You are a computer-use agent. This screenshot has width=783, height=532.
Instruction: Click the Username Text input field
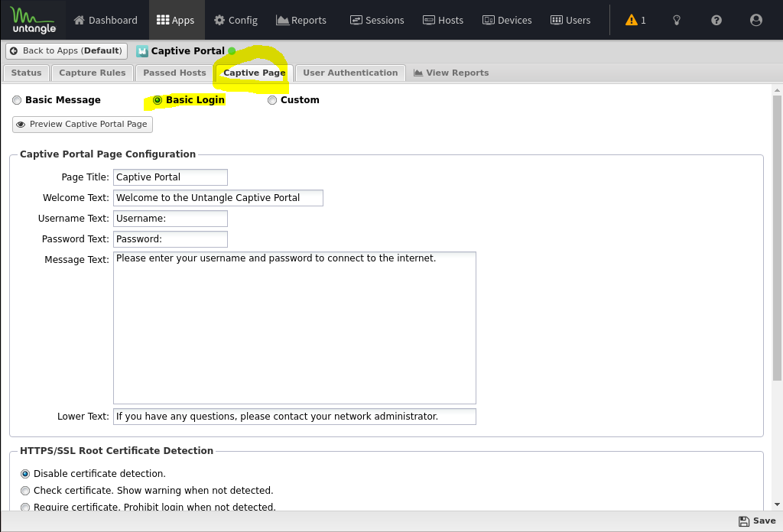click(171, 219)
